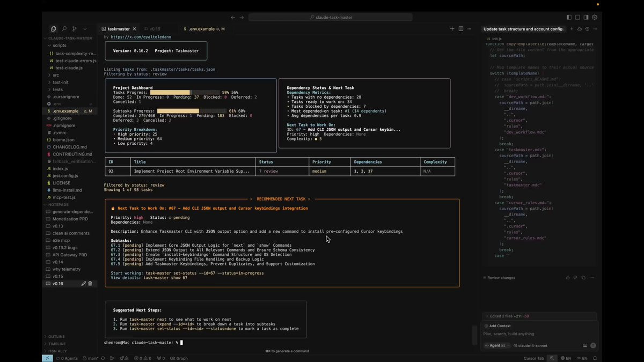This screenshot has height=362, width=644.
Task: Open the Search view icon
Action: (x=64, y=29)
